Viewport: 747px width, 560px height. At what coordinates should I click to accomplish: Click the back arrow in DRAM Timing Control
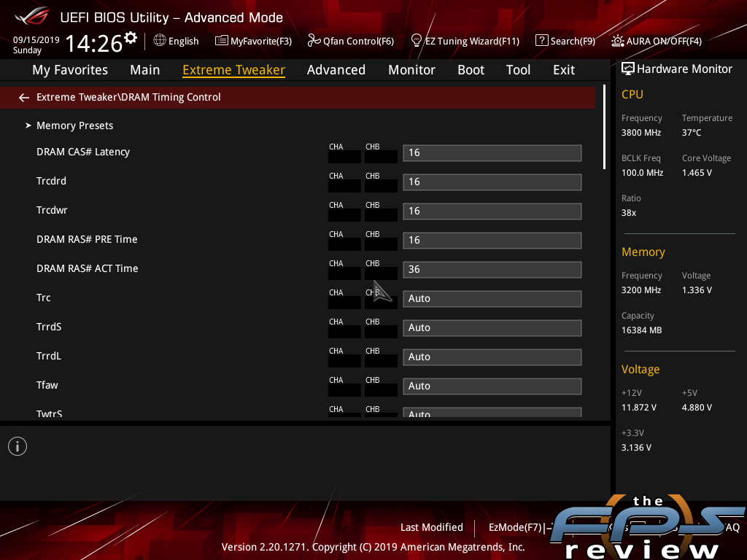tap(24, 98)
